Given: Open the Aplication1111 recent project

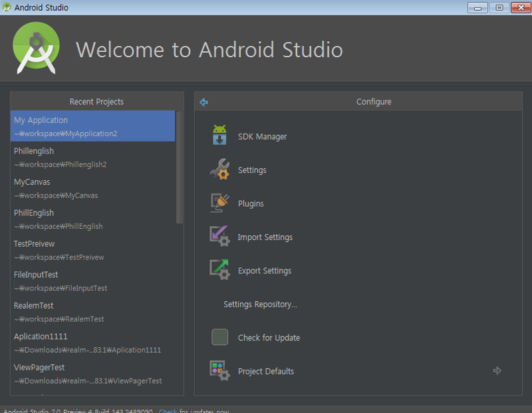Looking at the screenshot, I should pos(92,343).
